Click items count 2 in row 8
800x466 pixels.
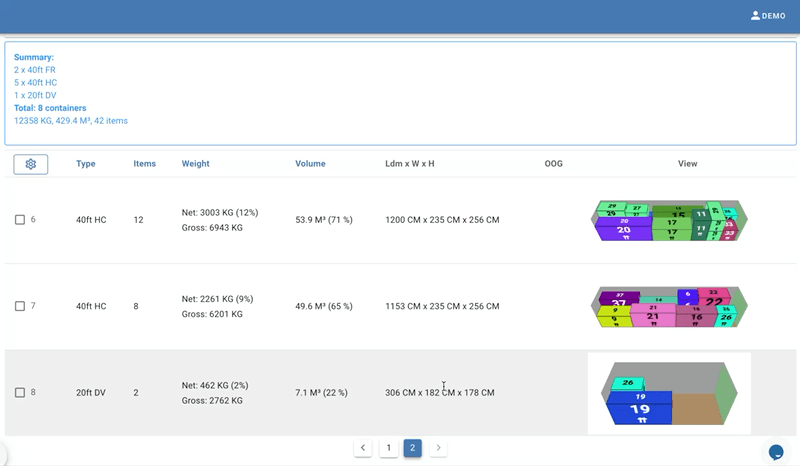click(136, 393)
